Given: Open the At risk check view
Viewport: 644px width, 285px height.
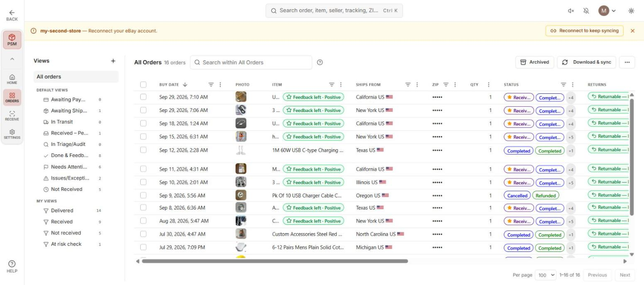Looking at the screenshot, I should click(73, 244).
